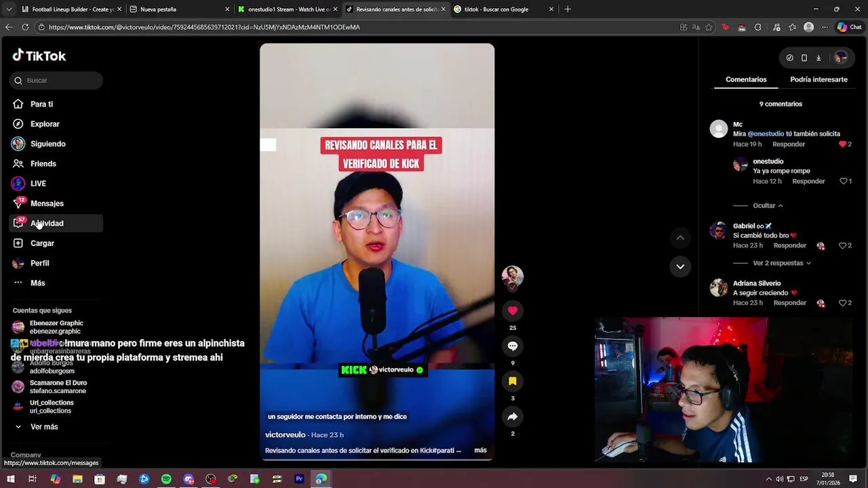Open the LIVE section
This screenshot has height=488, width=868.
coord(56,184)
